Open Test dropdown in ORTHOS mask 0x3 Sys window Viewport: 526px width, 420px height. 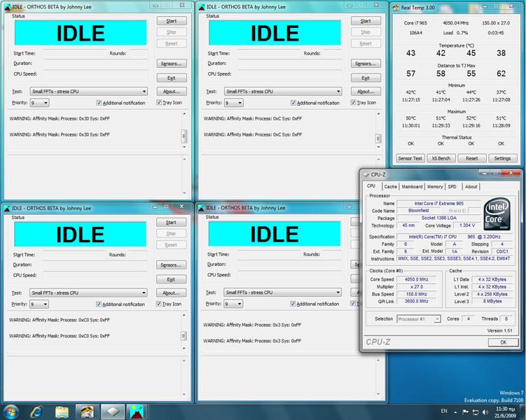(282, 293)
